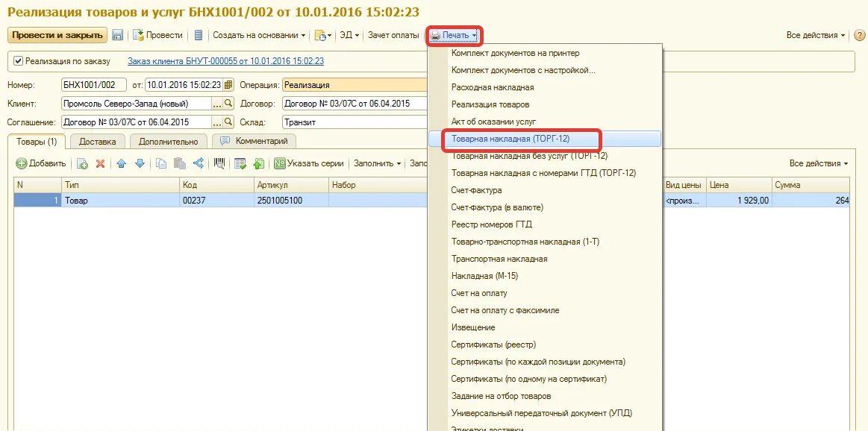Click the Операция field Реализация
868x431 pixels.
355,85
